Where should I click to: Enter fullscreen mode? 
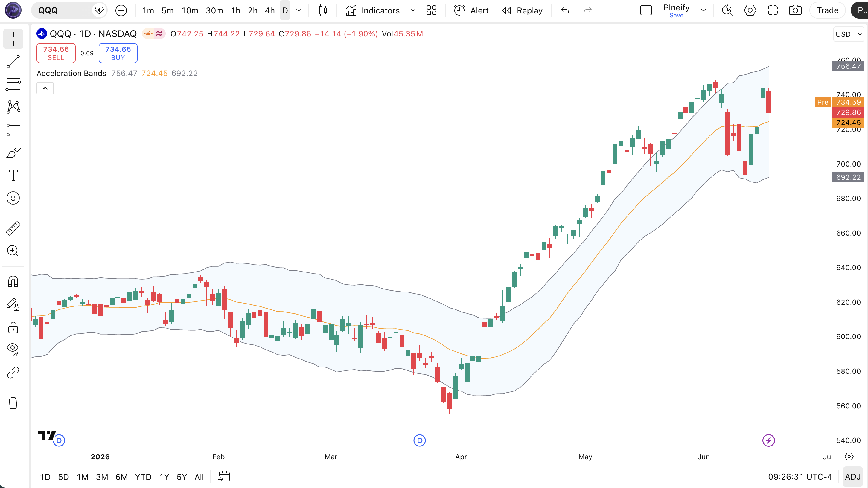tap(773, 10)
